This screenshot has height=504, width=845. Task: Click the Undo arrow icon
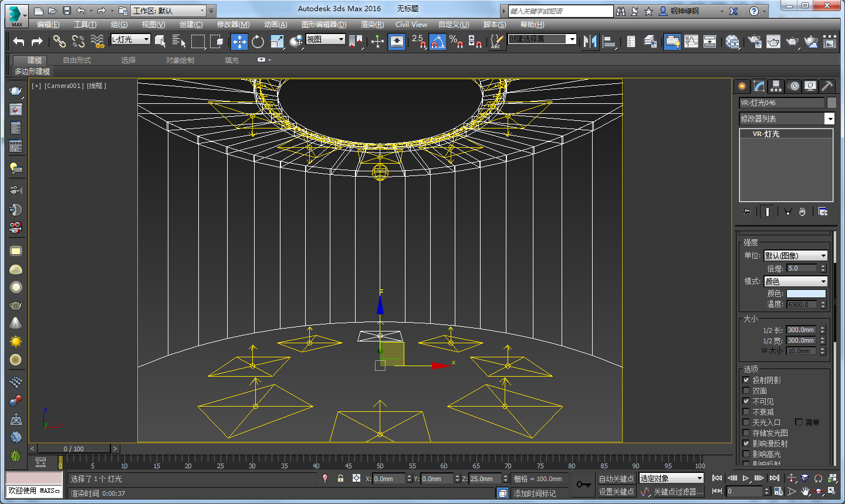[x=19, y=41]
